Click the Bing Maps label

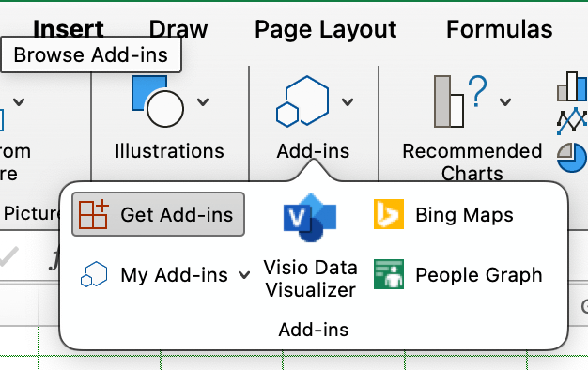(464, 215)
